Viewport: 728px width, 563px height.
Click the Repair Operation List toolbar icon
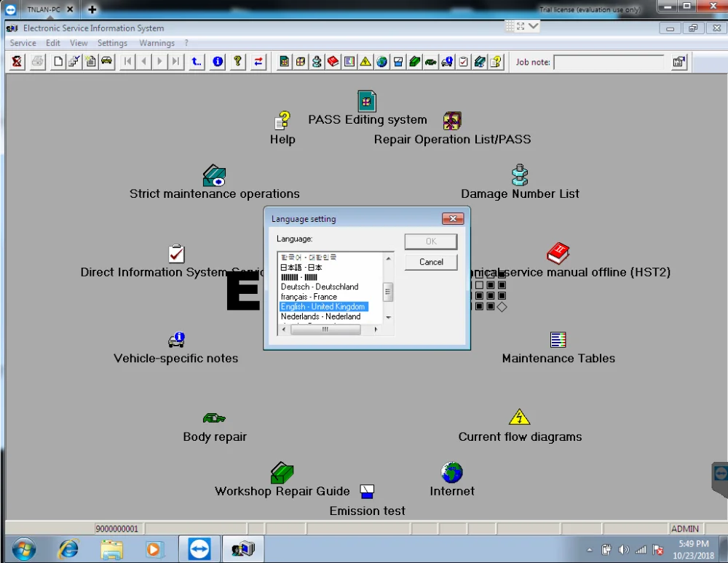(301, 62)
